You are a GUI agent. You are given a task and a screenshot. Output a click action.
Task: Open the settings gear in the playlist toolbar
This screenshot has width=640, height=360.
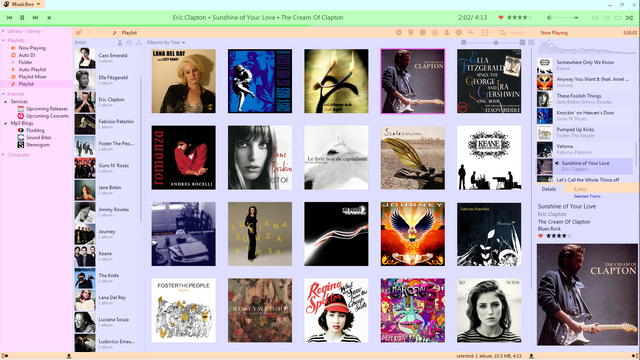coord(399,32)
